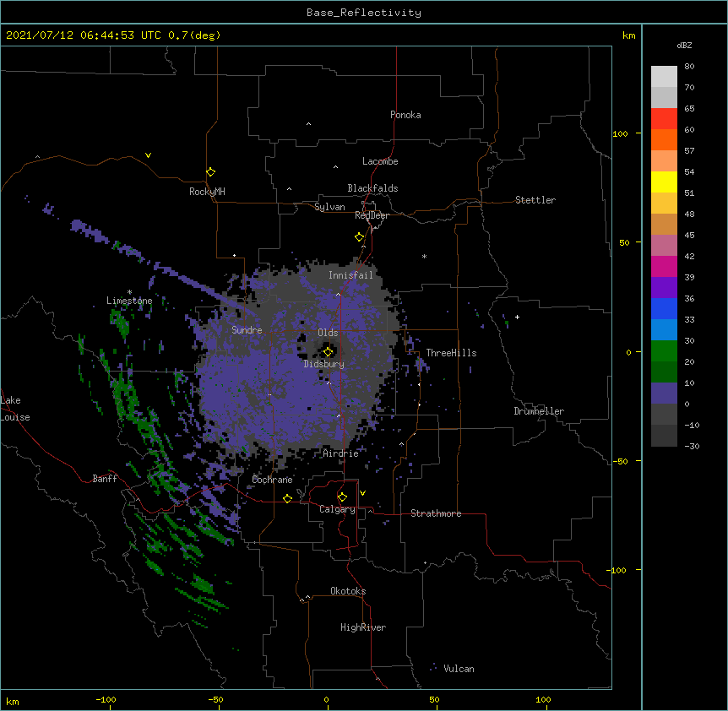Screen dimensions: 728x711
Task: Click the yellow diamond marker at Calgary
Action: [x=342, y=497]
